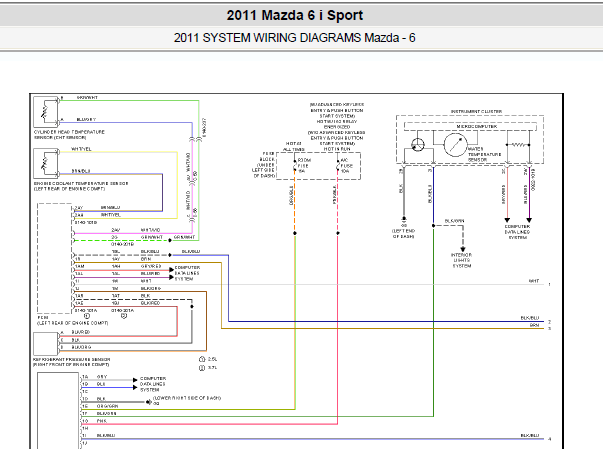Select the Cylinder Head Temperature Sensor label

click(x=69, y=135)
